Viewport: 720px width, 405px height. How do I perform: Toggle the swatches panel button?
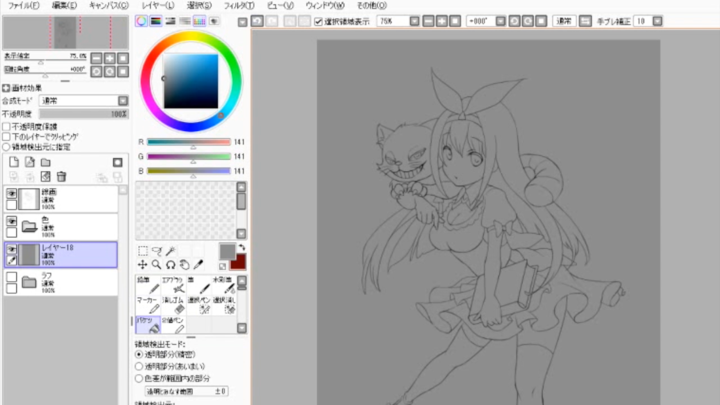(x=199, y=21)
